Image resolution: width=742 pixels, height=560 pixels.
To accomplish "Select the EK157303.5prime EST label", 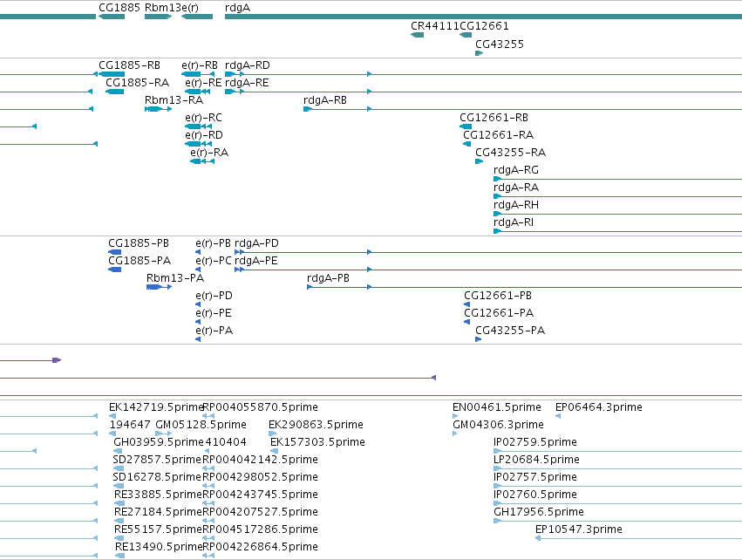I will [x=317, y=442].
